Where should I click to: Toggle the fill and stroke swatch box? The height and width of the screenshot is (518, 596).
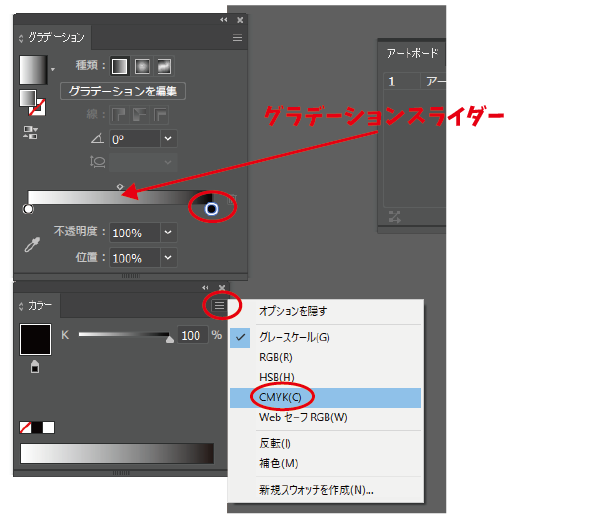32,103
